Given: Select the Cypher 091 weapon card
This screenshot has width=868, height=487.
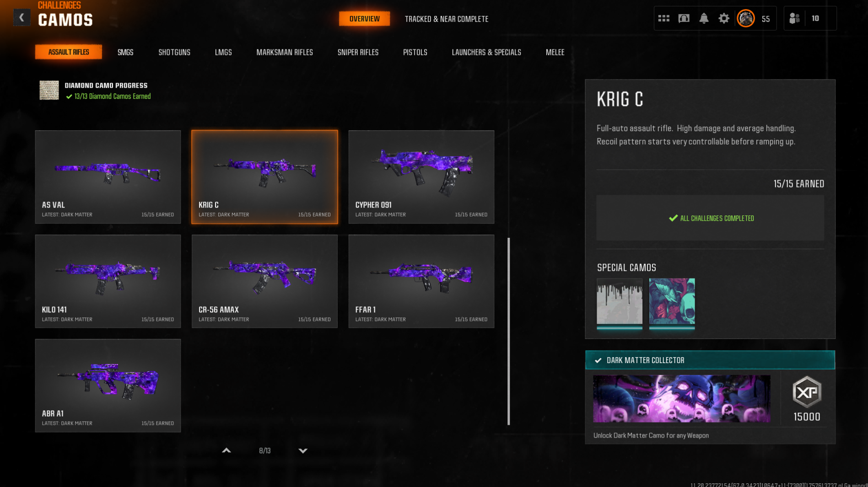Looking at the screenshot, I should pos(421,177).
